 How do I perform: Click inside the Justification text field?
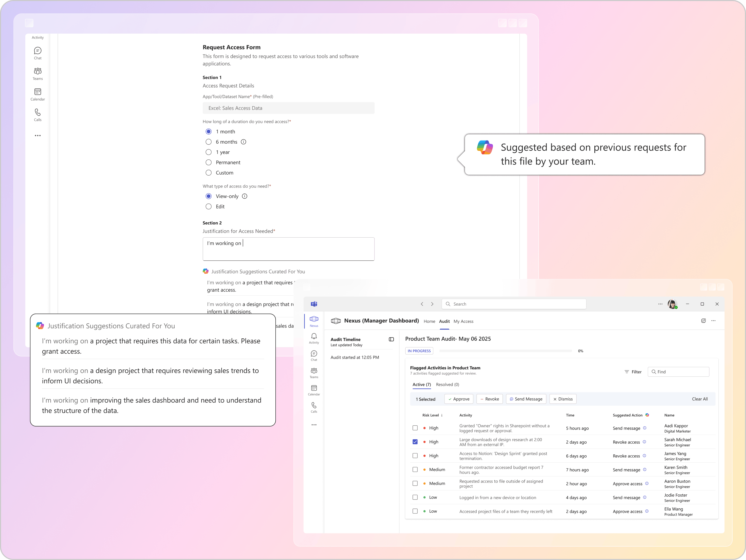click(288, 249)
